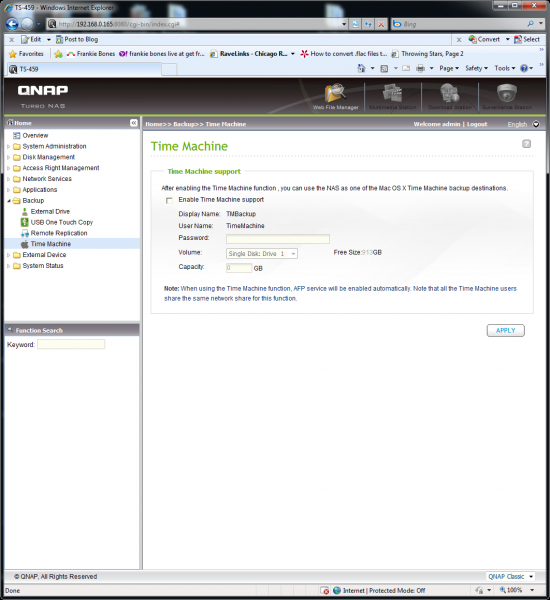This screenshot has height=600, width=550.
Task: Click the Function Search keyword field
Action: [71, 344]
